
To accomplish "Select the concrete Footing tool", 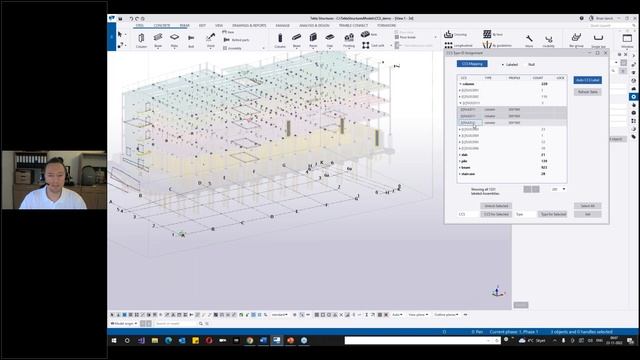I will click(349, 40).
